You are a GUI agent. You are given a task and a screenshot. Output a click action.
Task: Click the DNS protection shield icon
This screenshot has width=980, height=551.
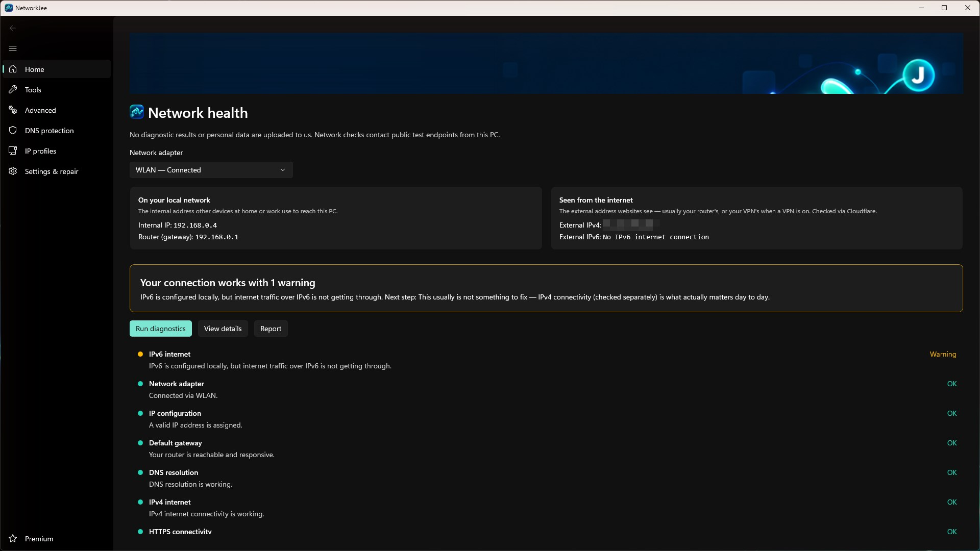pyautogui.click(x=13, y=130)
